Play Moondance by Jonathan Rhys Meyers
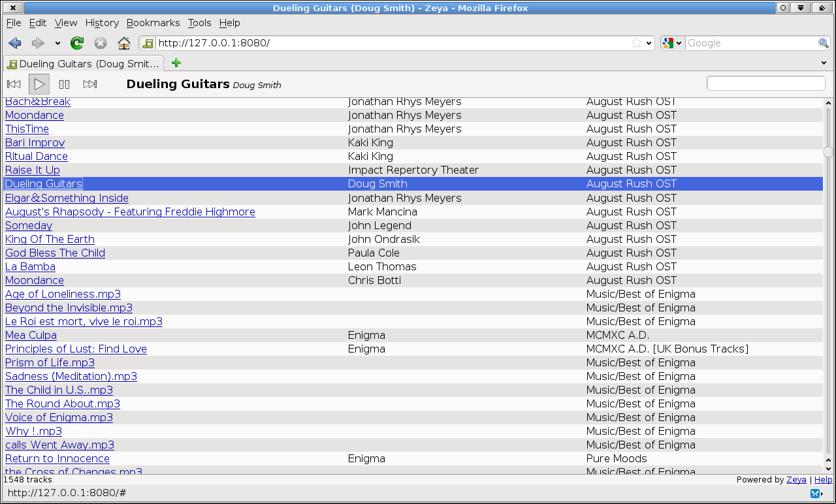The width and height of the screenshot is (836, 504). (35, 116)
